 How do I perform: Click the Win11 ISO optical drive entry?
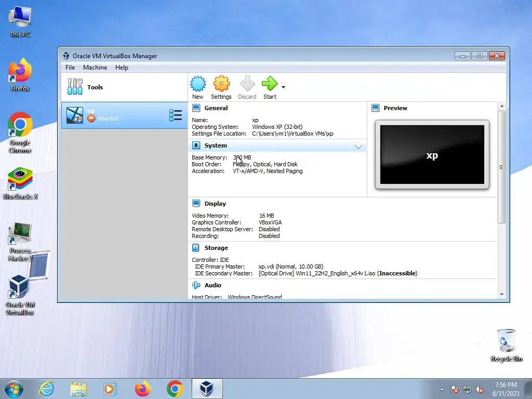(338, 273)
